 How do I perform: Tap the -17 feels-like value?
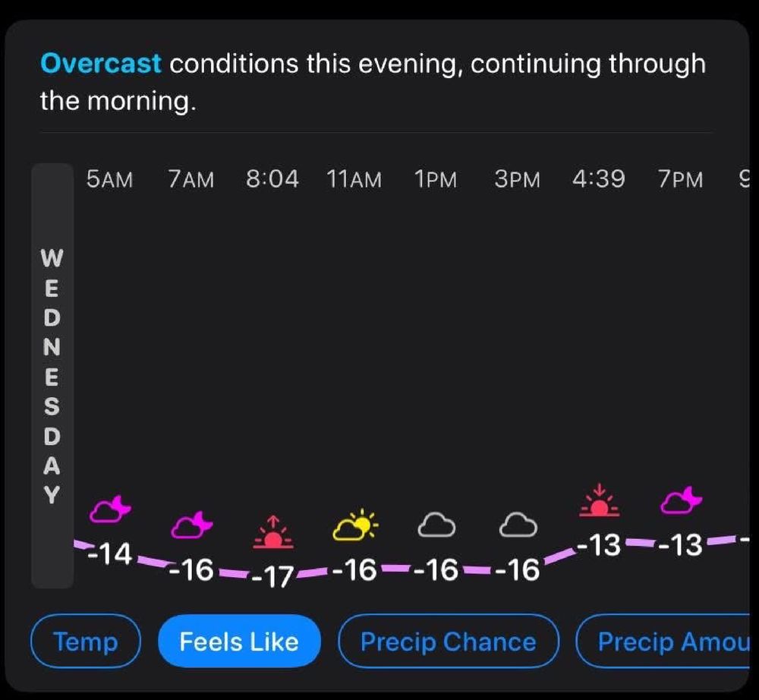click(272, 576)
